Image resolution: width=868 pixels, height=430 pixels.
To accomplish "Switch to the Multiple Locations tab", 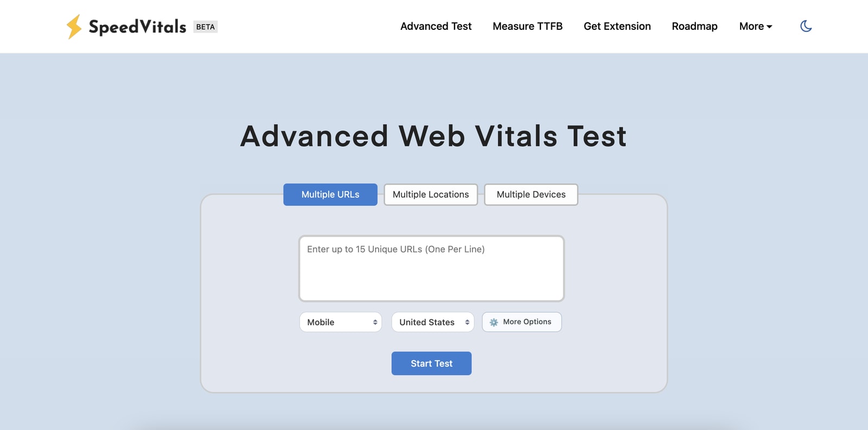I will 431,194.
